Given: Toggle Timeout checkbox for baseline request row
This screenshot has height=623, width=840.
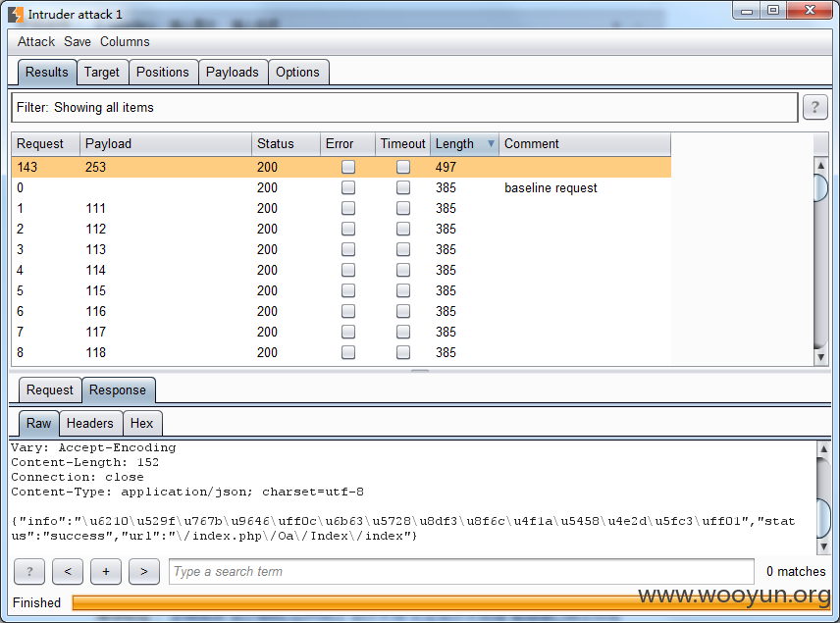Looking at the screenshot, I should tap(403, 187).
